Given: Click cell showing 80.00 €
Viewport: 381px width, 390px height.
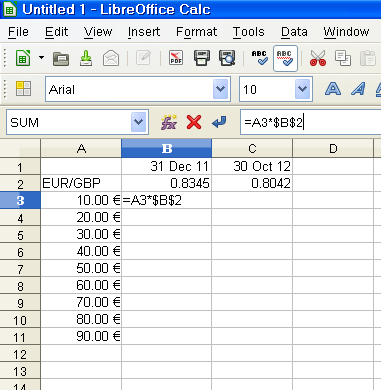Looking at the screenshot, I should [x=81, y=319].
